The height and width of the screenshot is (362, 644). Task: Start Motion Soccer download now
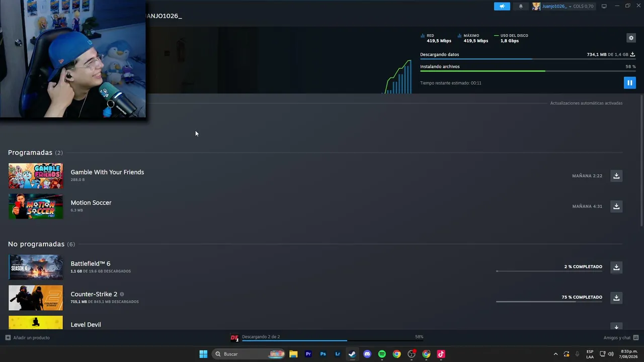pyautogui.click(x=616, y=206)
